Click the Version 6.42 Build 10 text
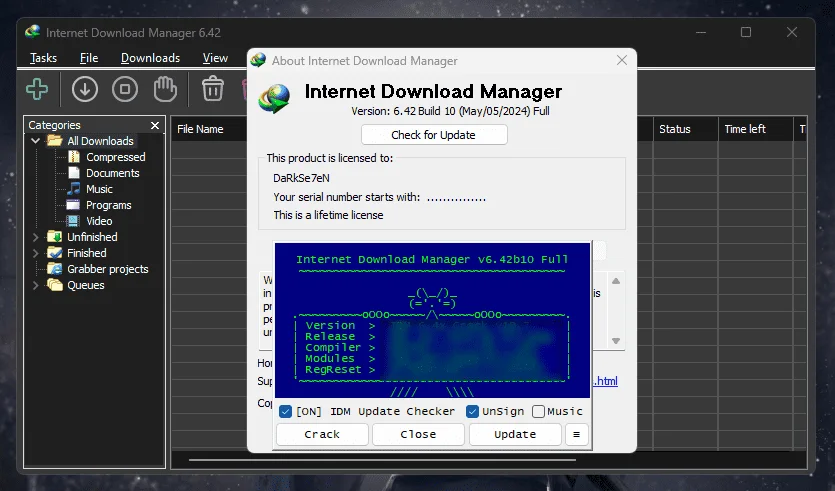The height and width of the screenshot is (491, 835). [x=450, y=111]
